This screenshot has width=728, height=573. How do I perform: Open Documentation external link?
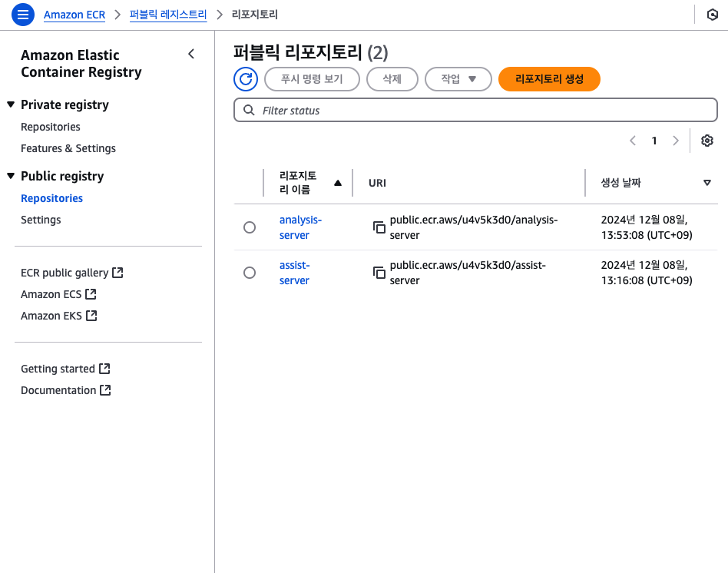point(66,390)
